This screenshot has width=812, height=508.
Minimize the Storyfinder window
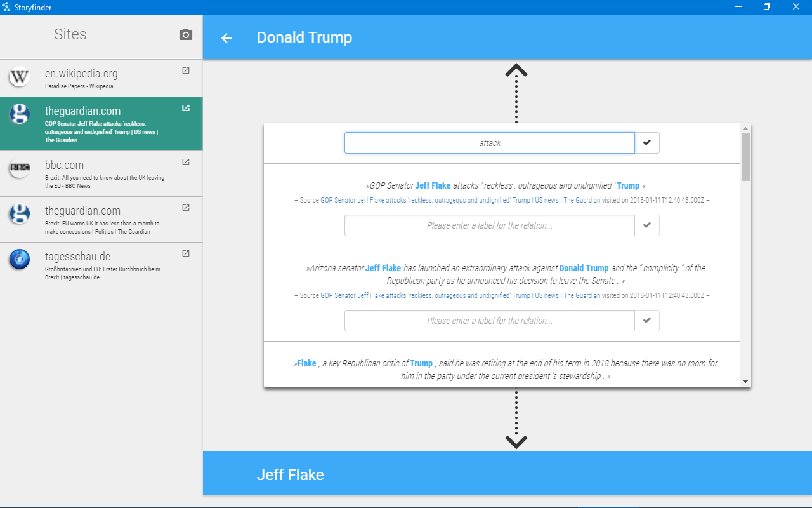738,7
